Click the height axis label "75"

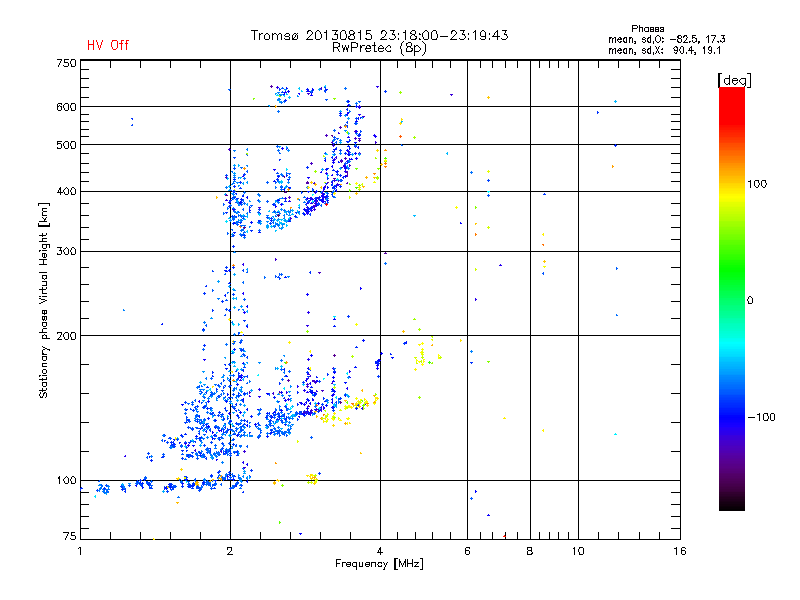coord(70,536)
